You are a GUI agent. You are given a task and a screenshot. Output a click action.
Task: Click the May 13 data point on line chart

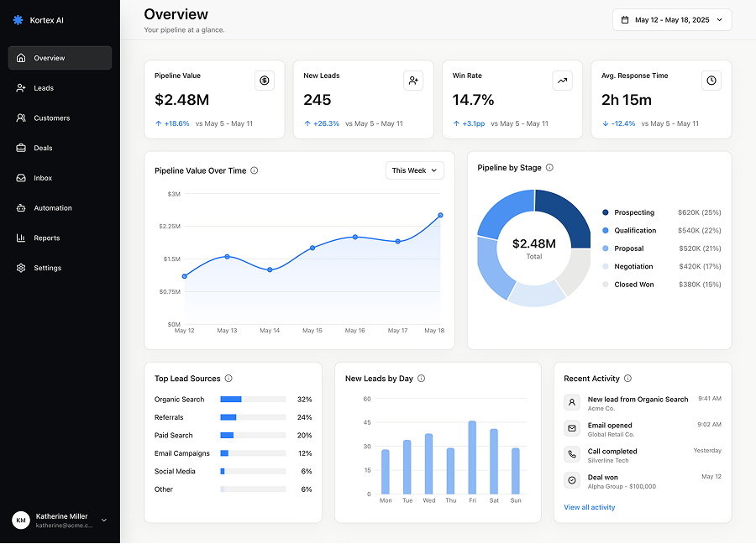coord(227,256)
